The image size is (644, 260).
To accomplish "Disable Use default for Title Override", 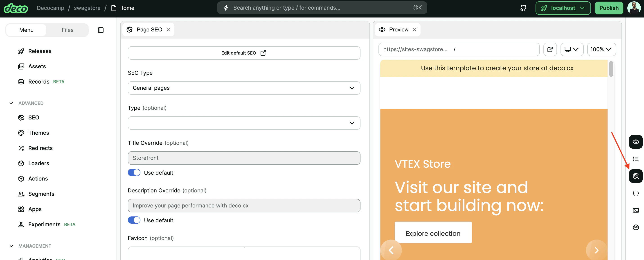I will click(x=134, y=173).
